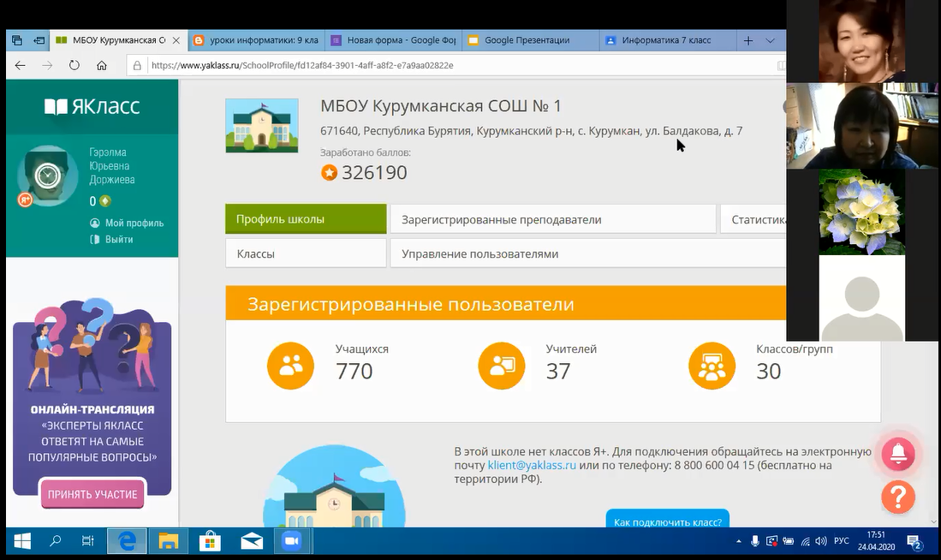This screenshot has height=560, width=941.
Task: Click the orange Учителей teachers icon
Action: coord(501,366)
